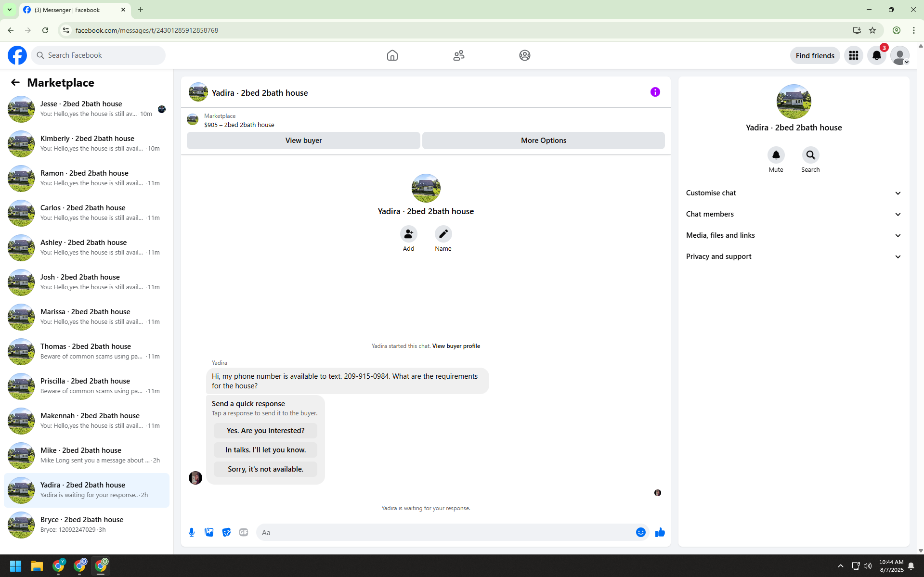The image size is (924, 577).
Task: Open Windows Start menu
Action: pos(15,566)
